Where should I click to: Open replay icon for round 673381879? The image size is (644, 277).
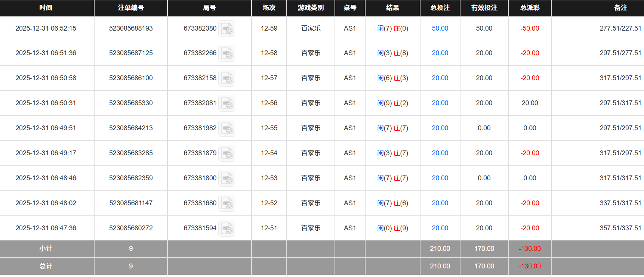click(x=227, y=153)
